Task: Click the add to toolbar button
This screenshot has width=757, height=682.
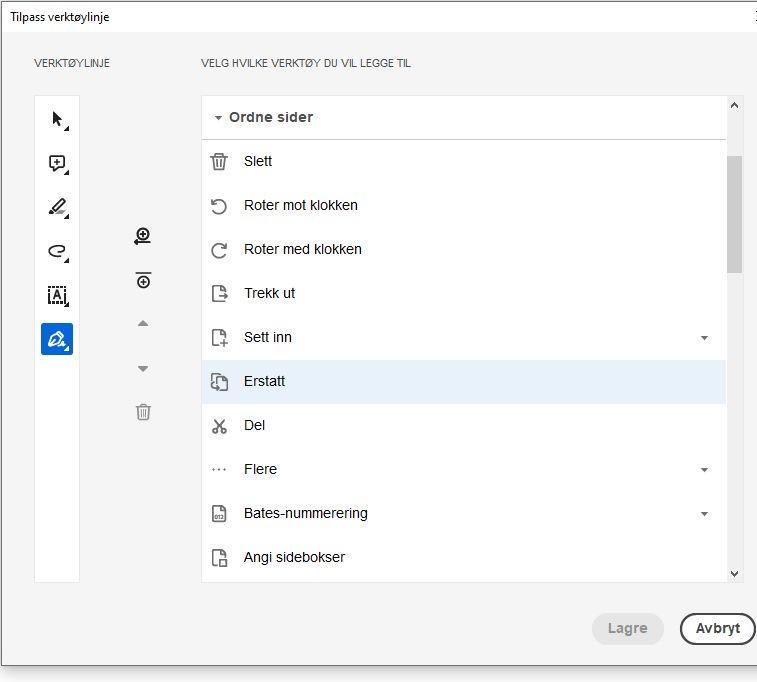Action: click(x=143, y=237)
